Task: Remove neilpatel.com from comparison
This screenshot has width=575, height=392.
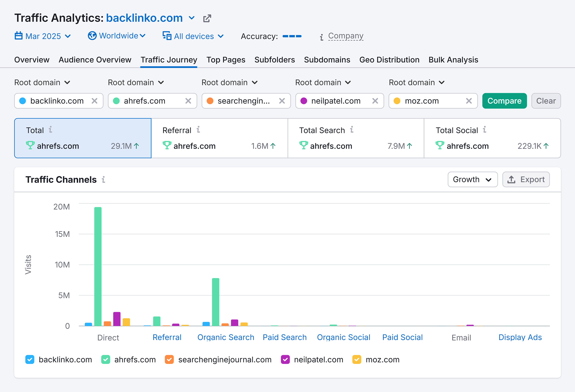Action: [x=375, y=101]
